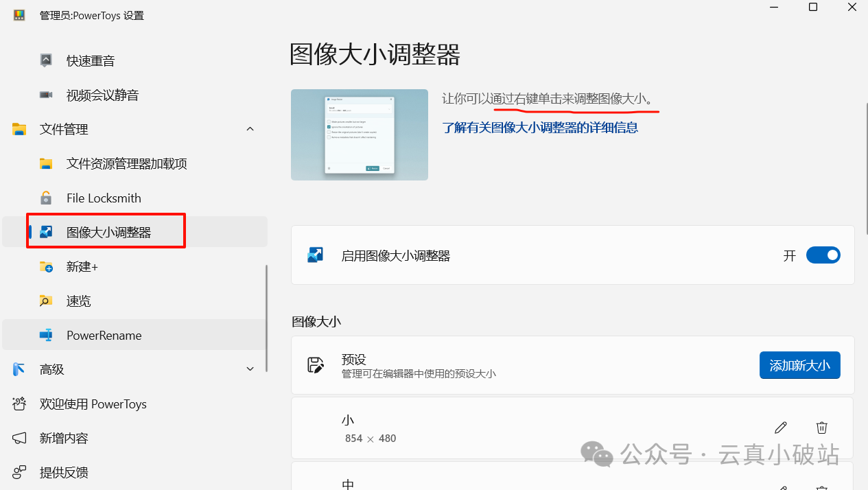
Task: Click the 欢迎使用 PowerToys icon
Action: coord(19,404)
